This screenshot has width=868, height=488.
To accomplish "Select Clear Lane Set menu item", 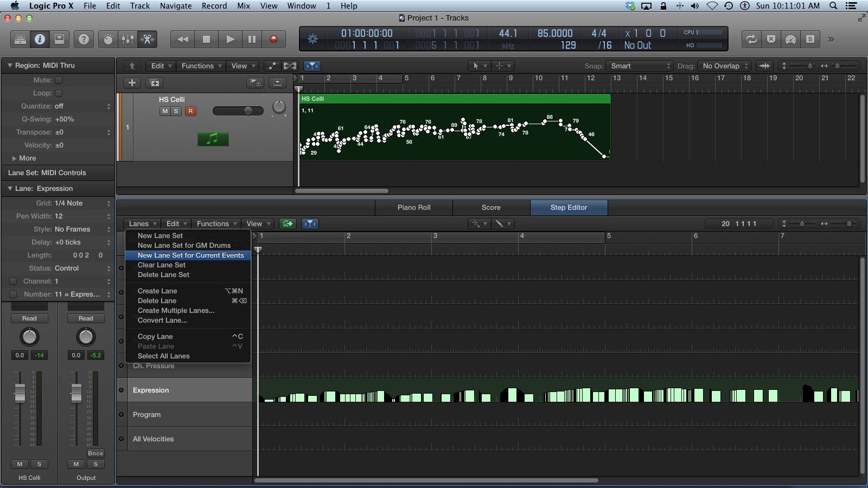I will 188,265.
